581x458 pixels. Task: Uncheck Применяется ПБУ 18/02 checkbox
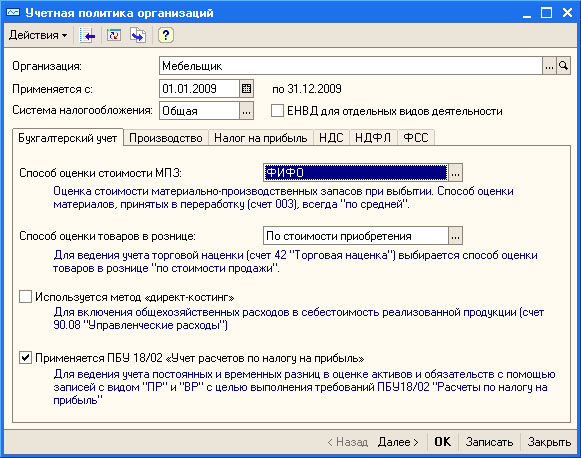(25, 358)
